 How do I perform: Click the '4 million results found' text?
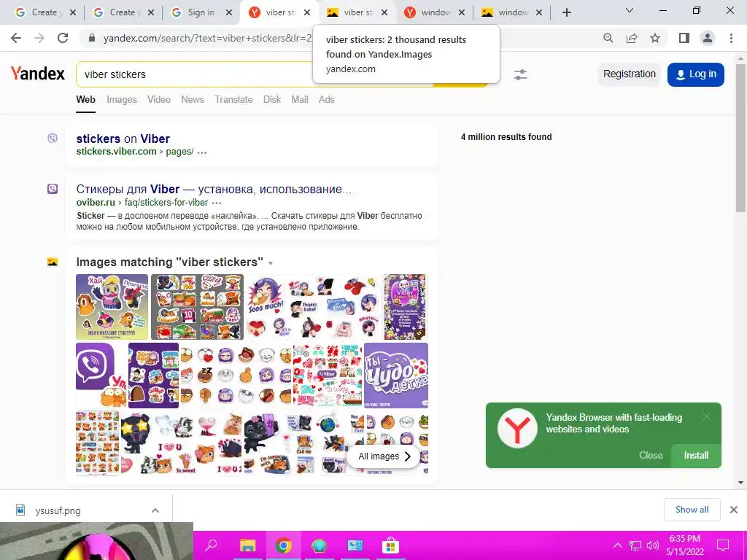point(506,137)
